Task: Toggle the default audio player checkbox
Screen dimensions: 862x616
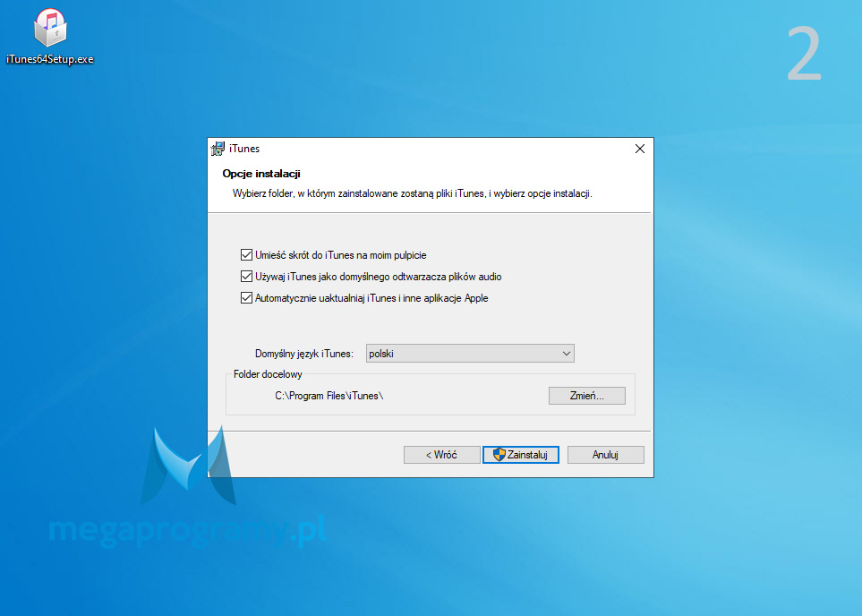Action: tap(246, 276)
